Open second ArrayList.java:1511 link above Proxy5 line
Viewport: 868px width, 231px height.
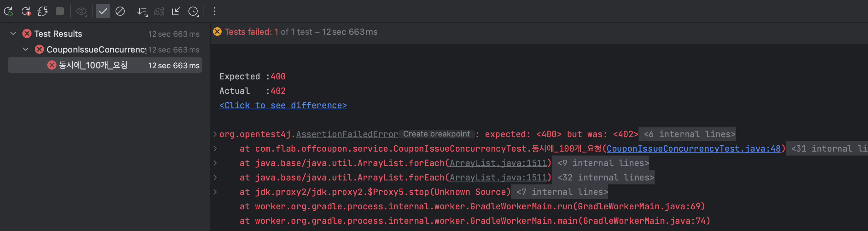pos(498,178)
